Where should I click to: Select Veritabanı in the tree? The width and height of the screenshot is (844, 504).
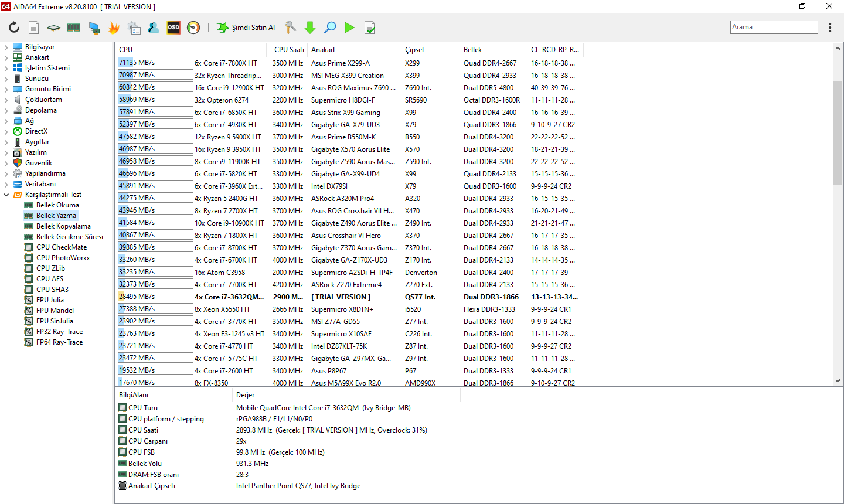pos(40,184)
